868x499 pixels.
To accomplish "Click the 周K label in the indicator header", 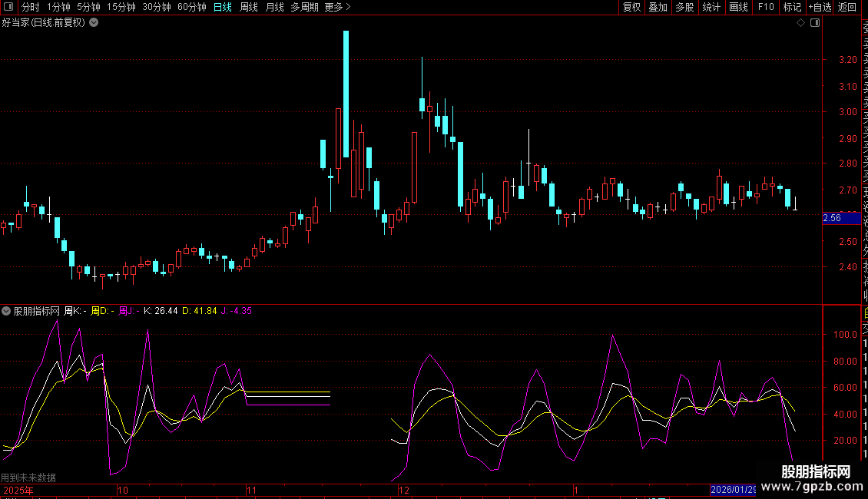I will tap(75, 311).
